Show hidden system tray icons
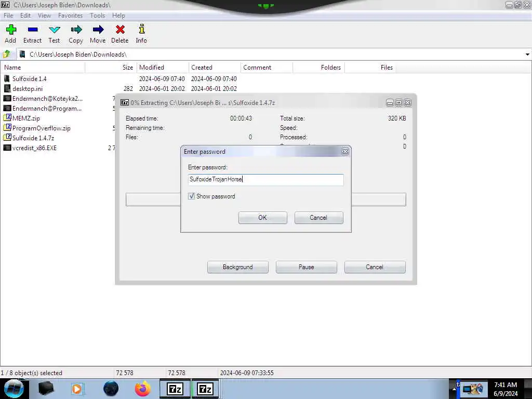The image size is (532, 399). (454, 389)
